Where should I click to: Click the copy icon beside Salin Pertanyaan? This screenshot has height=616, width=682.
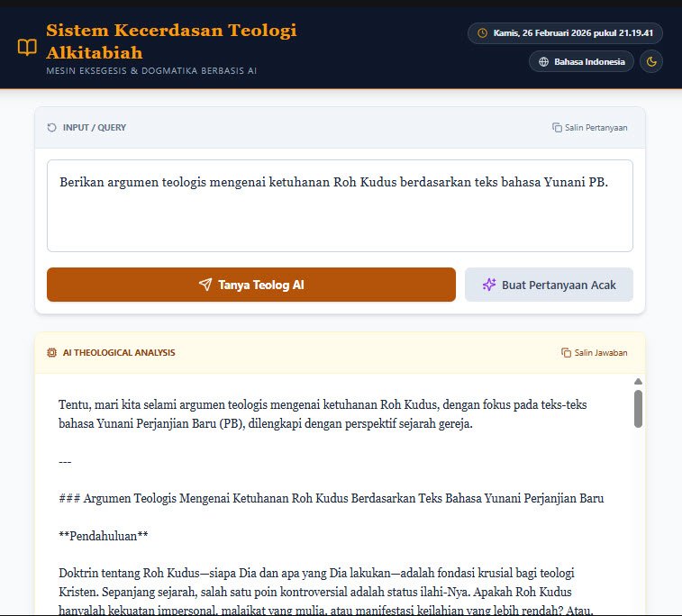click(557, 127)
